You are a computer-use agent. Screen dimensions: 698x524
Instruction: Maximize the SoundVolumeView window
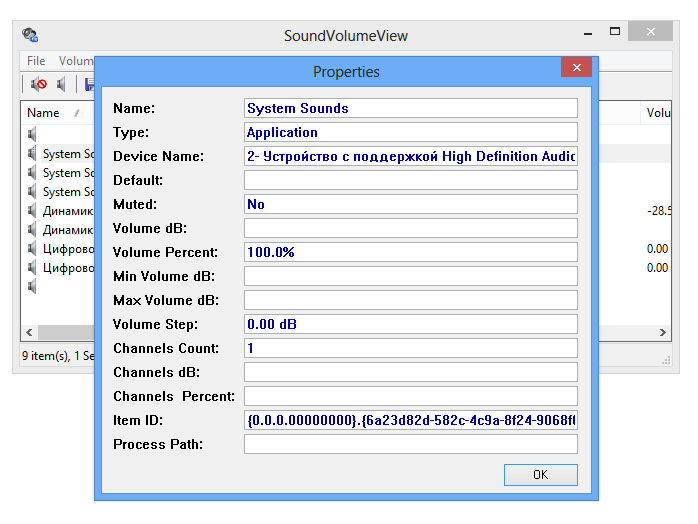615,32
